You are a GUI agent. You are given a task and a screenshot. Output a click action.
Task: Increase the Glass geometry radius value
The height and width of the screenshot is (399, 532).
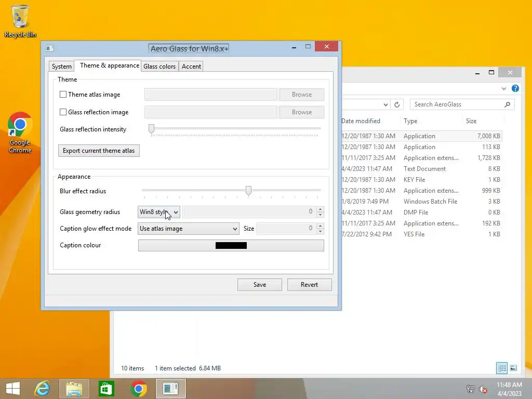(320, 209)
